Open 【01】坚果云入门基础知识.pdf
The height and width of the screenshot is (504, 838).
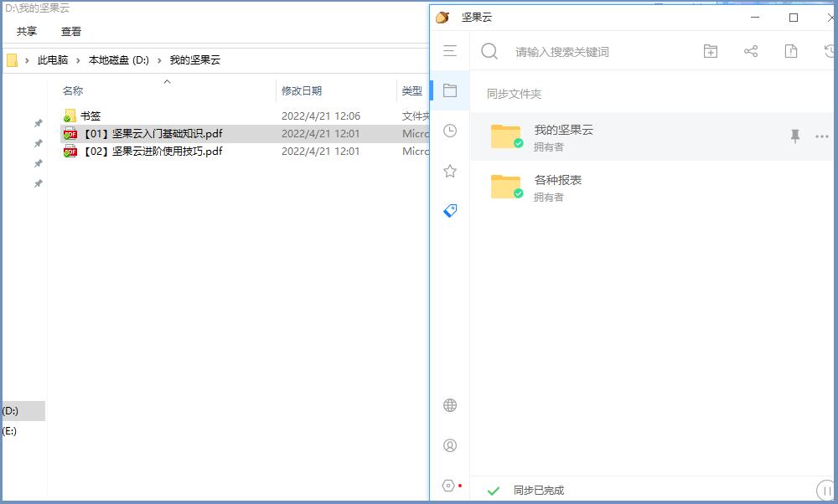pyautogui.click(x=144, y=134)
